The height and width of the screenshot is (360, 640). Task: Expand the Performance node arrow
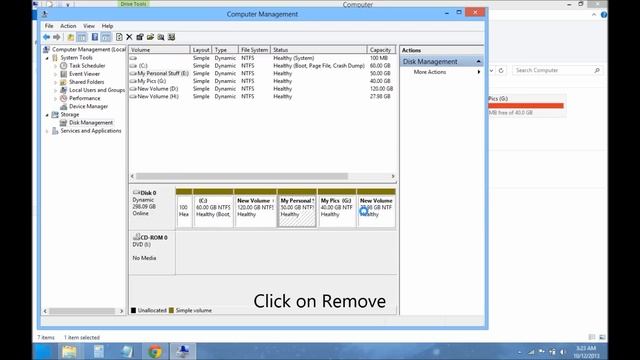56,99
